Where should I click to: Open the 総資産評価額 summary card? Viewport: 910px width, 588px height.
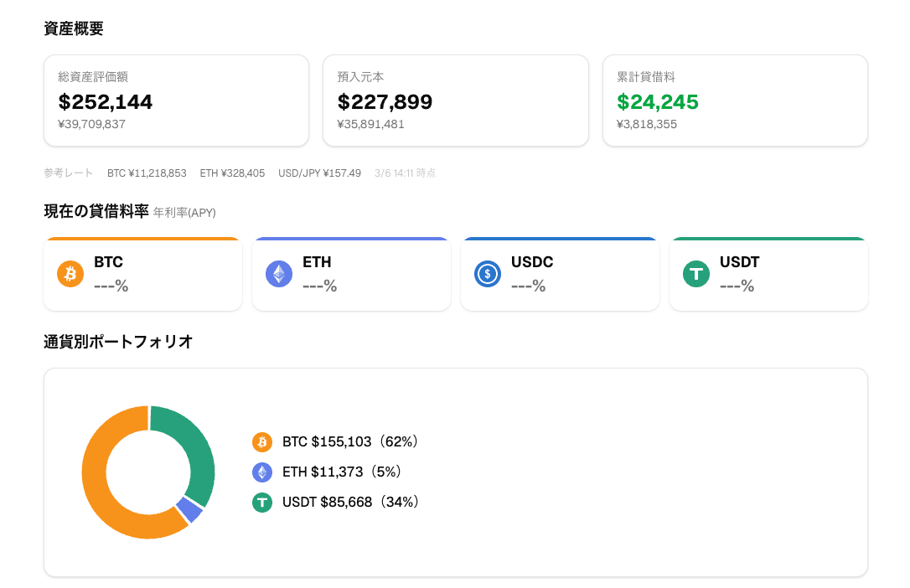[x=176, y=101]
